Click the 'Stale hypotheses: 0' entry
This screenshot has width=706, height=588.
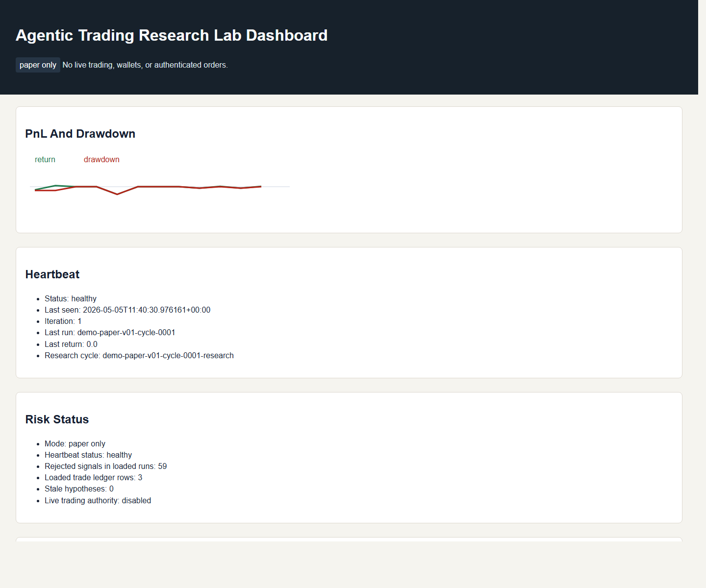(x=79, y=489)
